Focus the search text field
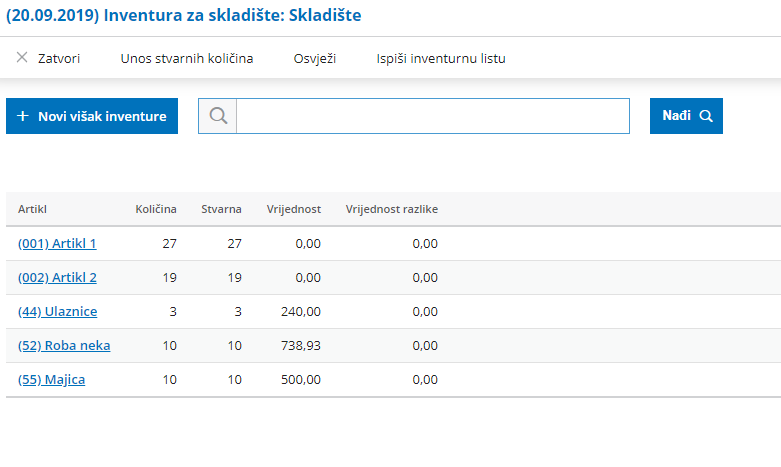 pyautogui.click(x=433, y=116)
